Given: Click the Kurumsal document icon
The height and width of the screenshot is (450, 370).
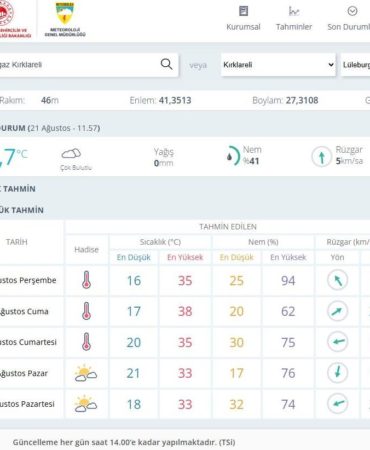Looking at the screenshot, I should tap(244, 11).
